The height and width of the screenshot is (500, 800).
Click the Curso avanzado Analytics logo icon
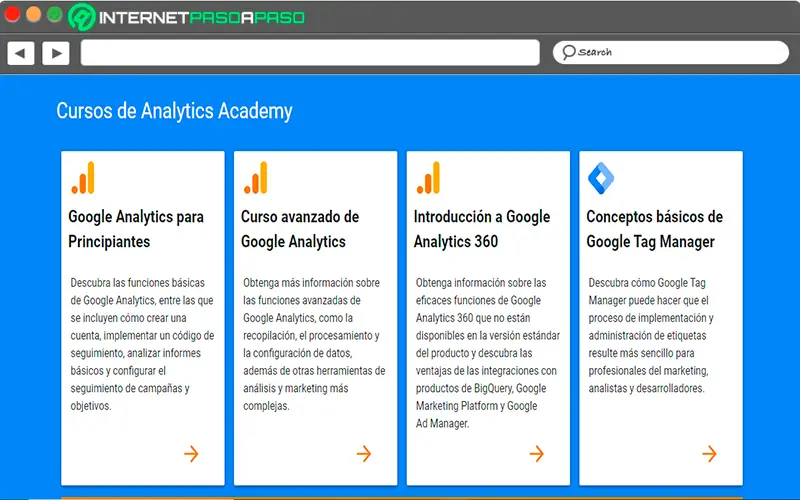click(256, 178)
